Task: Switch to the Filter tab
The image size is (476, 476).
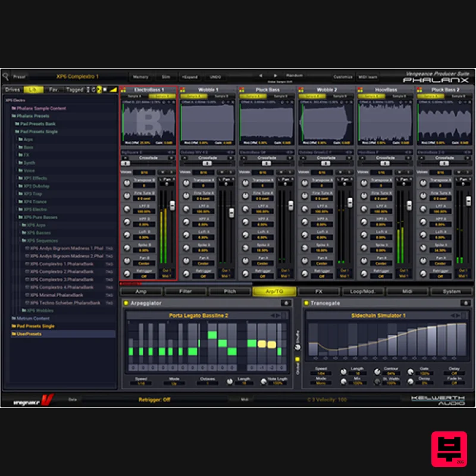Action: click(186, 292)
